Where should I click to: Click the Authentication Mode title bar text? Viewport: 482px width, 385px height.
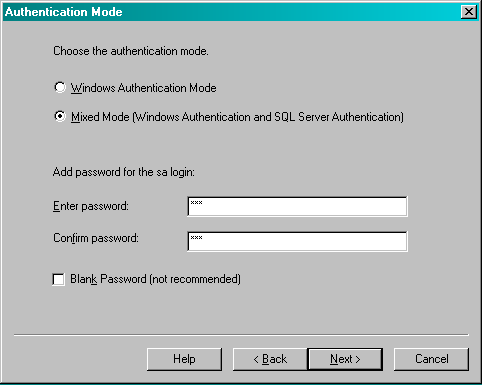coord(64,12)
